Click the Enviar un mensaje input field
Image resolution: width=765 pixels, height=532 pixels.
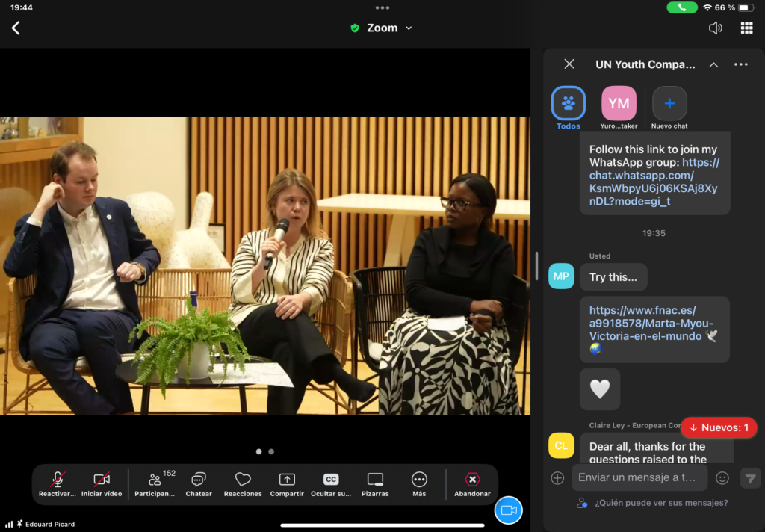pyautogui.click(x=637, y=477)
